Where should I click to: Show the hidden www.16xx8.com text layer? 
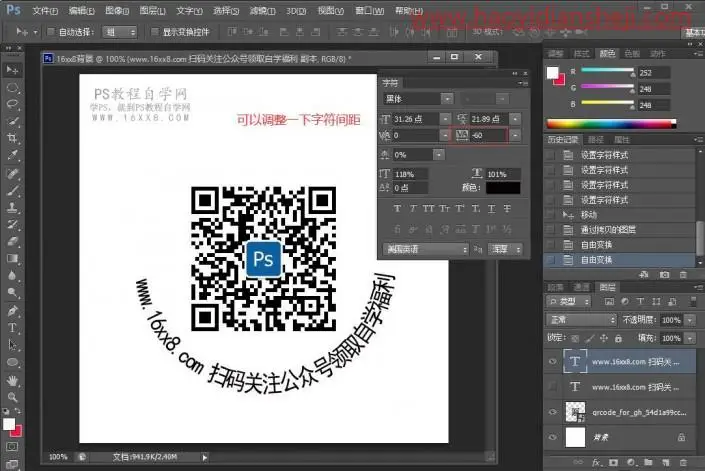[x=553, y=387]
